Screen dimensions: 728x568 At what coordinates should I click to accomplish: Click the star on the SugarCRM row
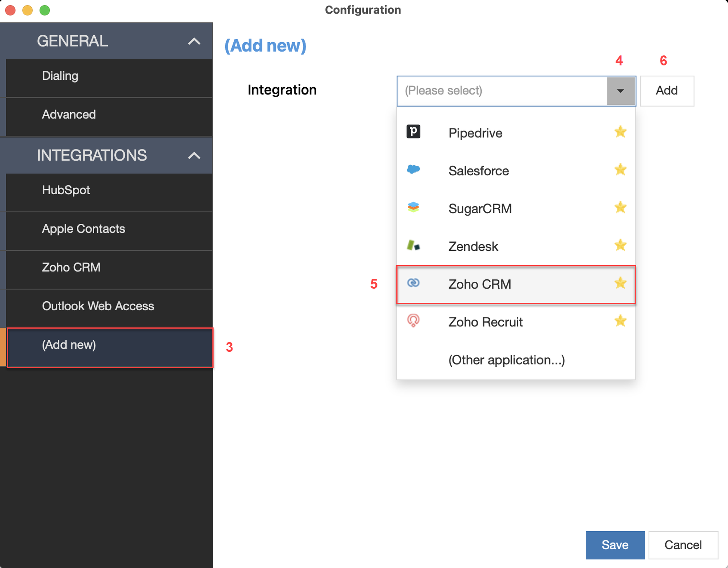pos(620,207)
